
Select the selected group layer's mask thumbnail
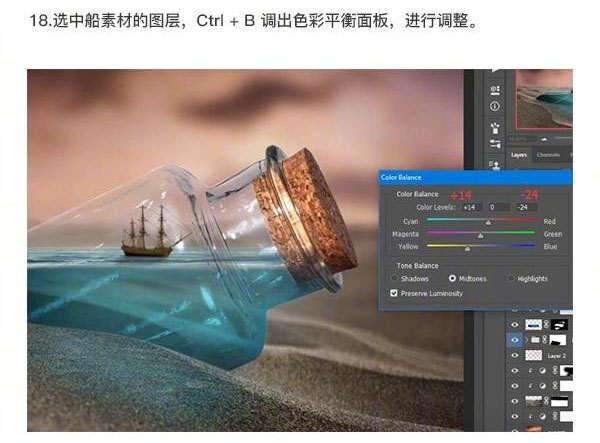pos(558,340)
